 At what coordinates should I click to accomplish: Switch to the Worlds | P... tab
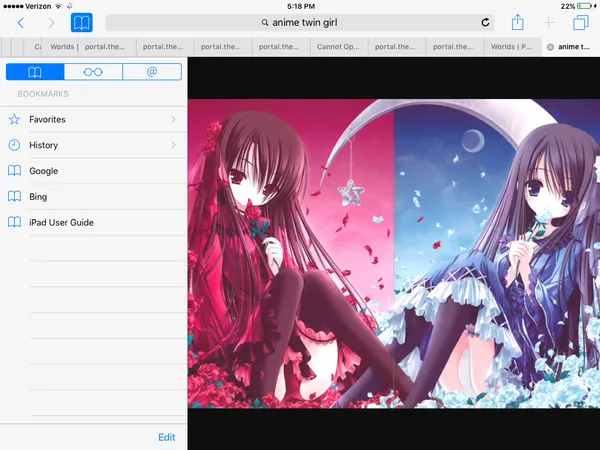click(513, 47)
